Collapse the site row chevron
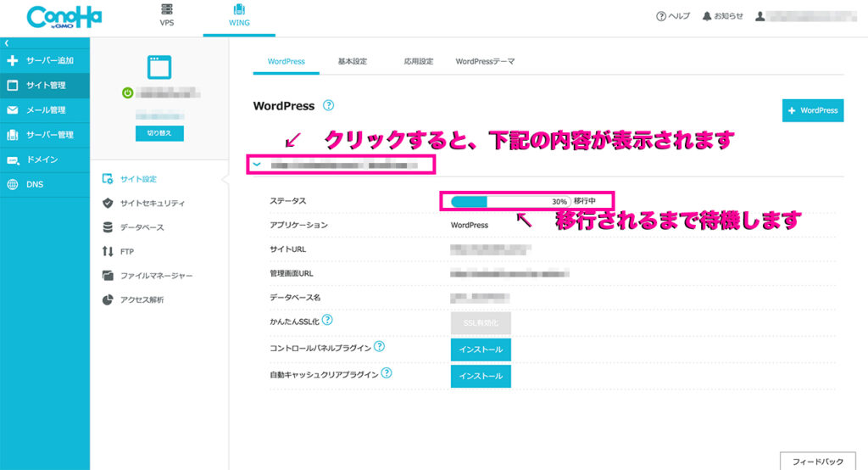Screen dimensions: 868x470 [x=257, y=165]
